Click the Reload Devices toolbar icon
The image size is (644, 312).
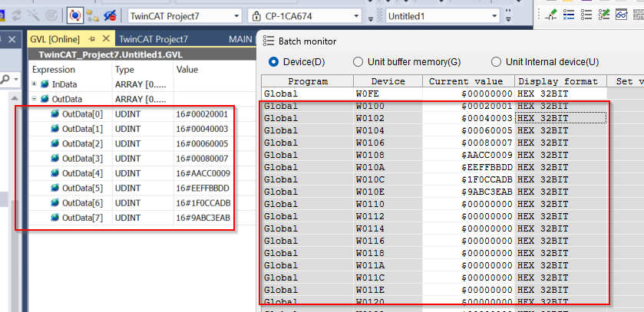17,16
